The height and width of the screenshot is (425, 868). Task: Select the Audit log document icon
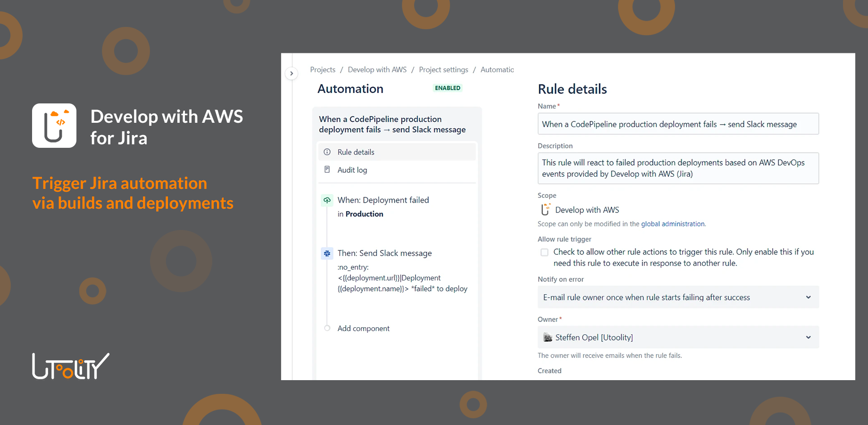click(327, 170)
